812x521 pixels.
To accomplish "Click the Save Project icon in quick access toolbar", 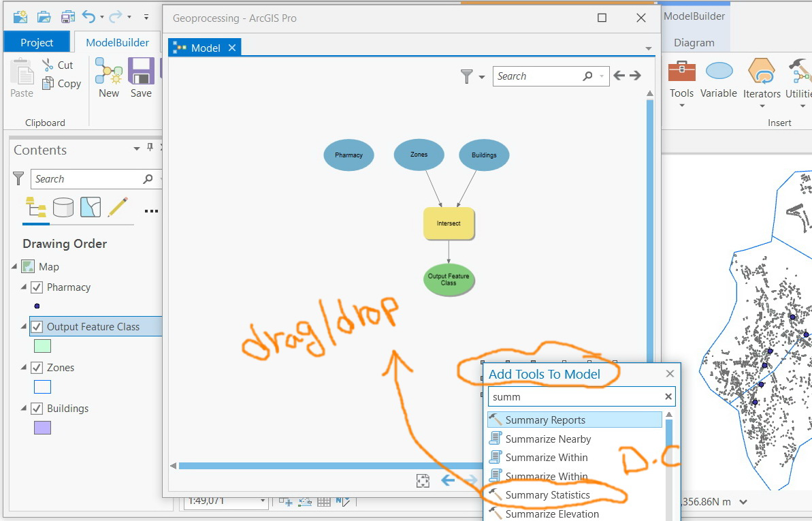I will [67, 17].
